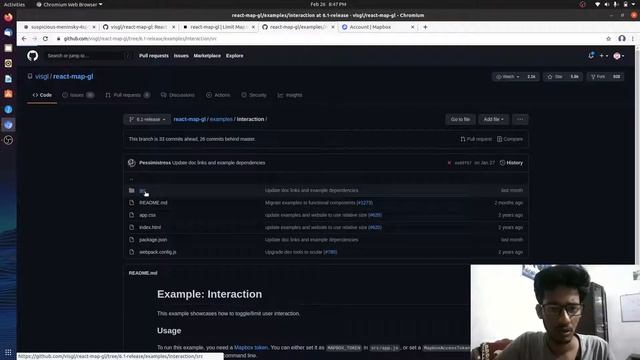
Task: Open Help dock icon
Action: point(8,109)
